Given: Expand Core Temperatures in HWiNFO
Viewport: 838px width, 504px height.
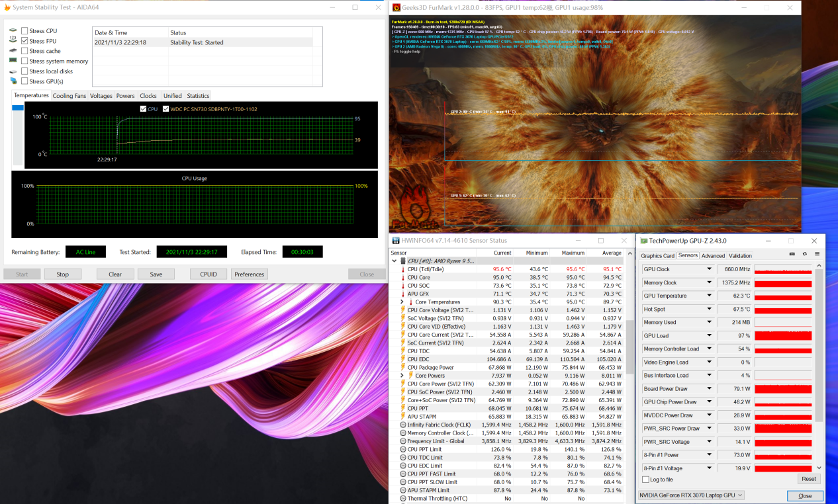Looking at the screenshot, I should tap(402, 302).
